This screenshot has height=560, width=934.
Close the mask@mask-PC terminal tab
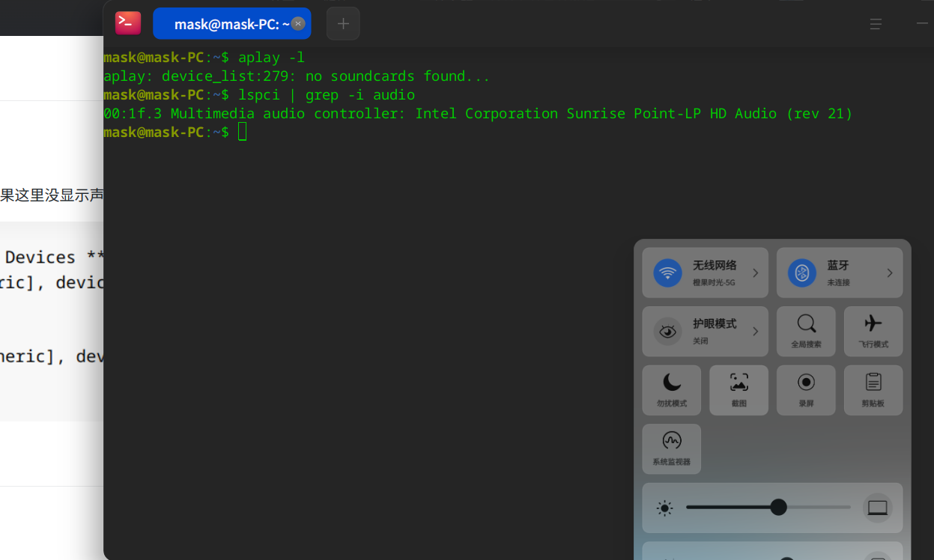click(298, 23)
